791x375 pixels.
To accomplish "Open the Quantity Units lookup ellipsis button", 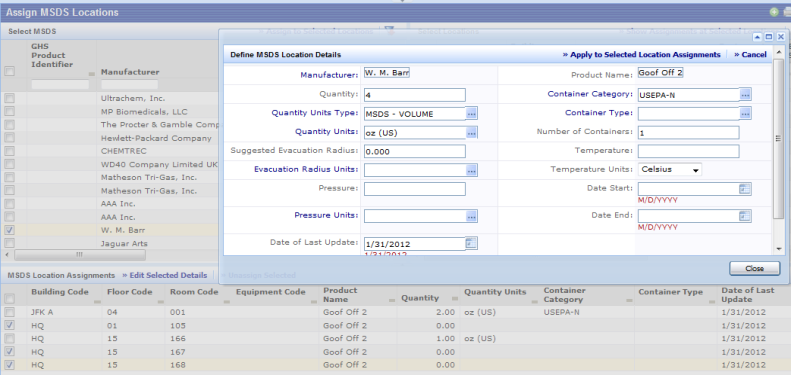I will [472, 133].
